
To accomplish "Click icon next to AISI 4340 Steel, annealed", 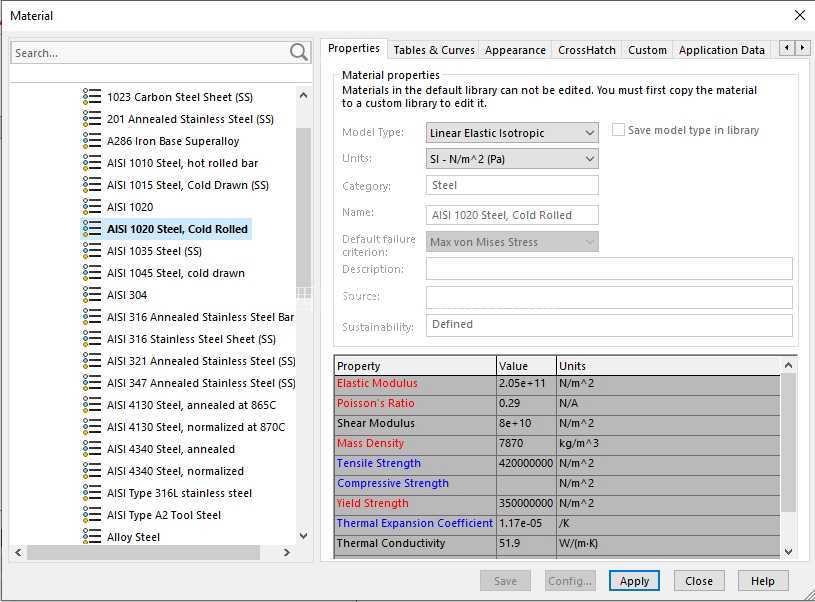I will click(x=92, y=449).
